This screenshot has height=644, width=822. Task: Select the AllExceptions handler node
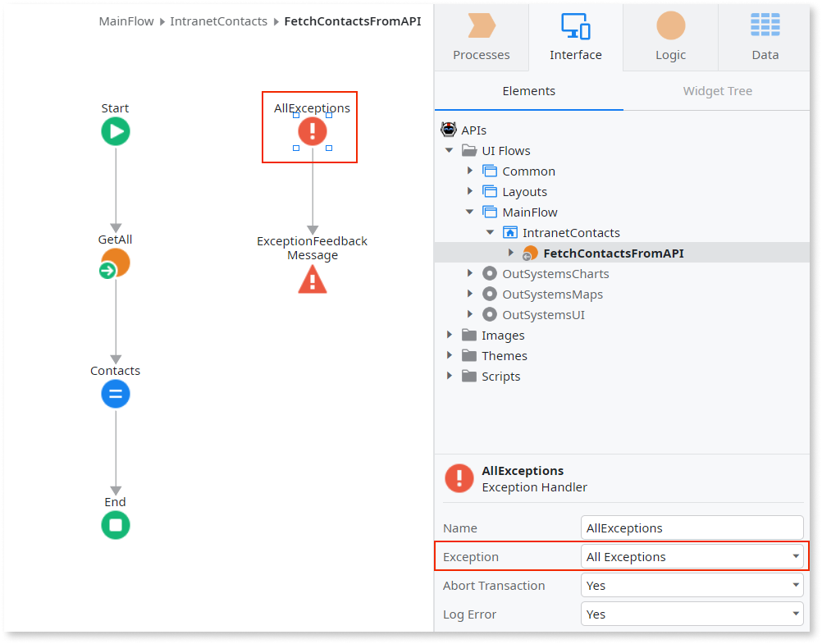312,131
